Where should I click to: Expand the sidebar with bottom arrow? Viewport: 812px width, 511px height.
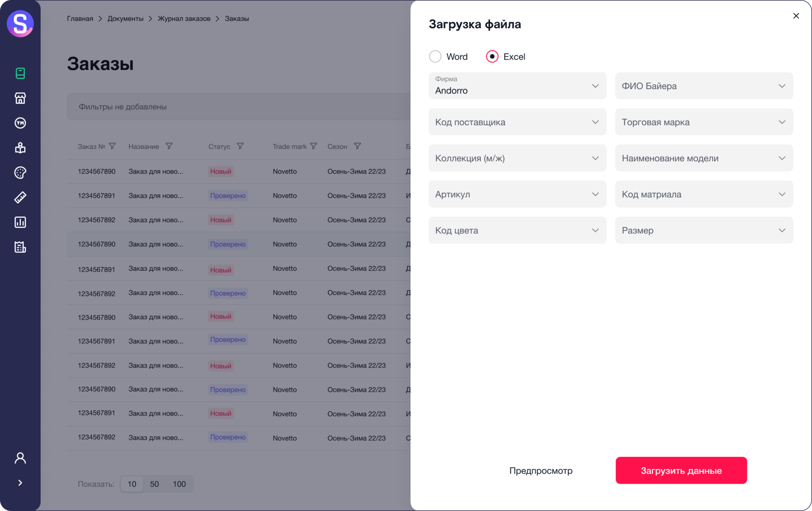pyautogui.click(x=20, y=483)
